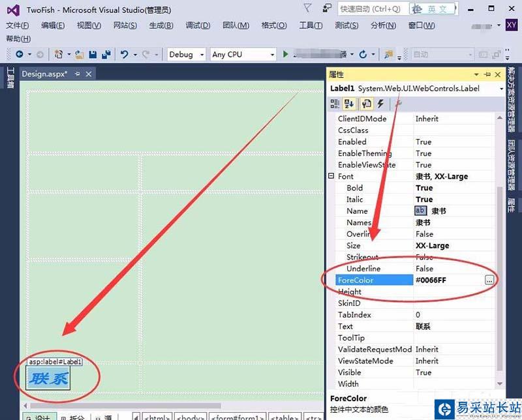Screen dimensions: 522x420
Task: Open the 工具(T) menu
Action: 311,25
